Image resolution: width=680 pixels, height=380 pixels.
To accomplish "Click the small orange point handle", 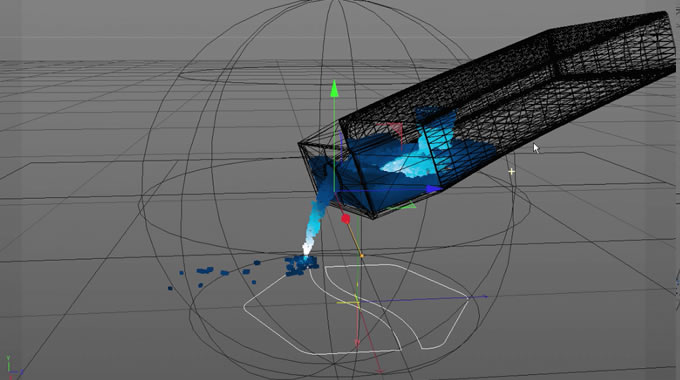I will point(362,256).
